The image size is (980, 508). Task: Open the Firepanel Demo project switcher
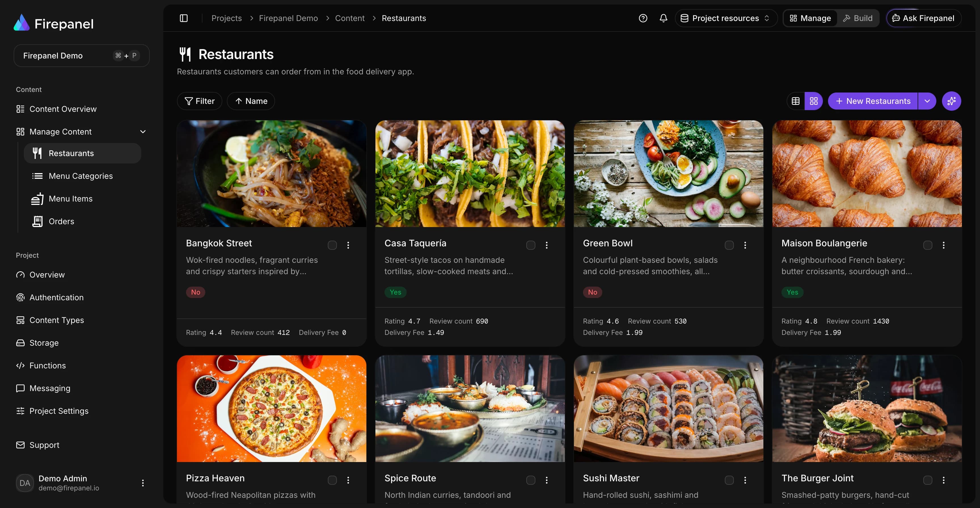click(x=81, y=56)
